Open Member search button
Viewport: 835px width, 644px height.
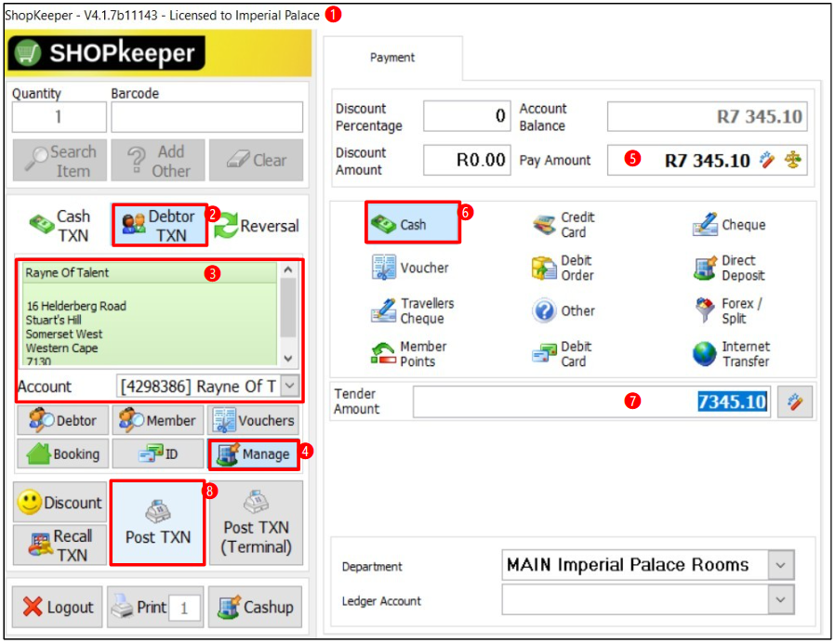158,420
